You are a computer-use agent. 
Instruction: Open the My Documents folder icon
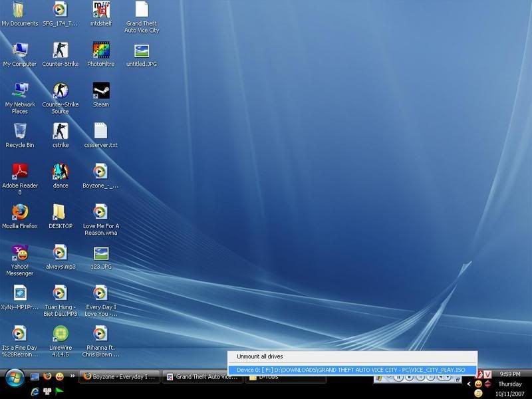[20, 13]
